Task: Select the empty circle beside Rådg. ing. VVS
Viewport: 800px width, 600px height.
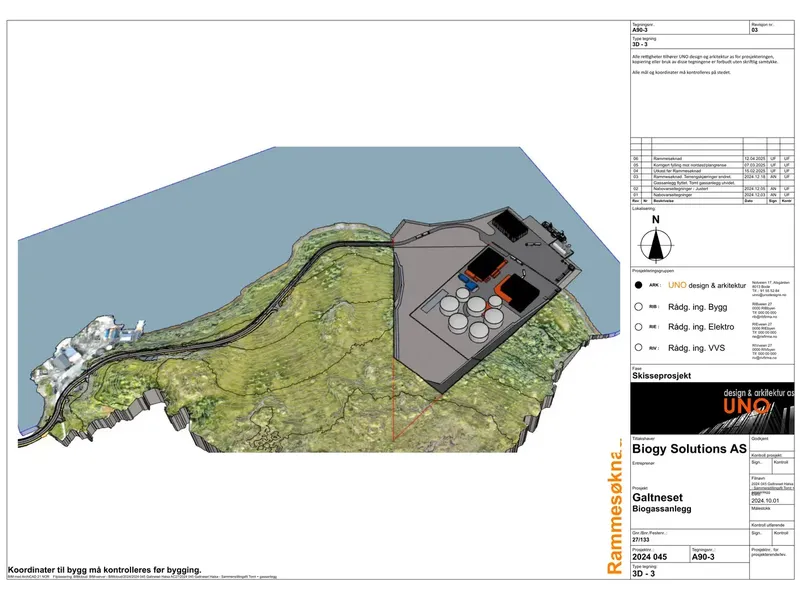Action: (x=638, y=347)
